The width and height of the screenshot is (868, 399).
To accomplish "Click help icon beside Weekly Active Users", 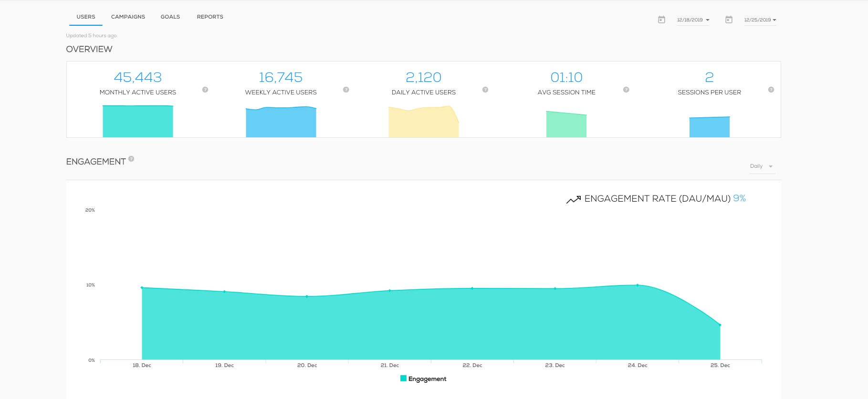I will (346, 90).
